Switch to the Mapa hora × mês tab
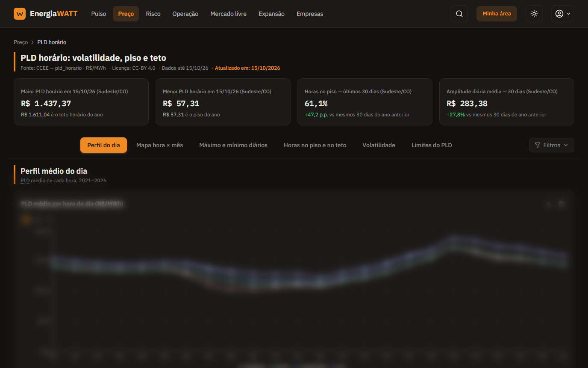The width and height of the screenshot is (588, 368). click(x=159, y=145)
